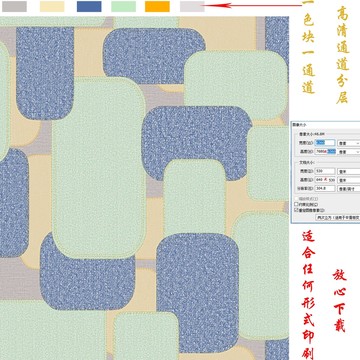Screen dimensions: 360x360
Task: Open the pixel width unit dropdown
Action: (x=349, y=143)
